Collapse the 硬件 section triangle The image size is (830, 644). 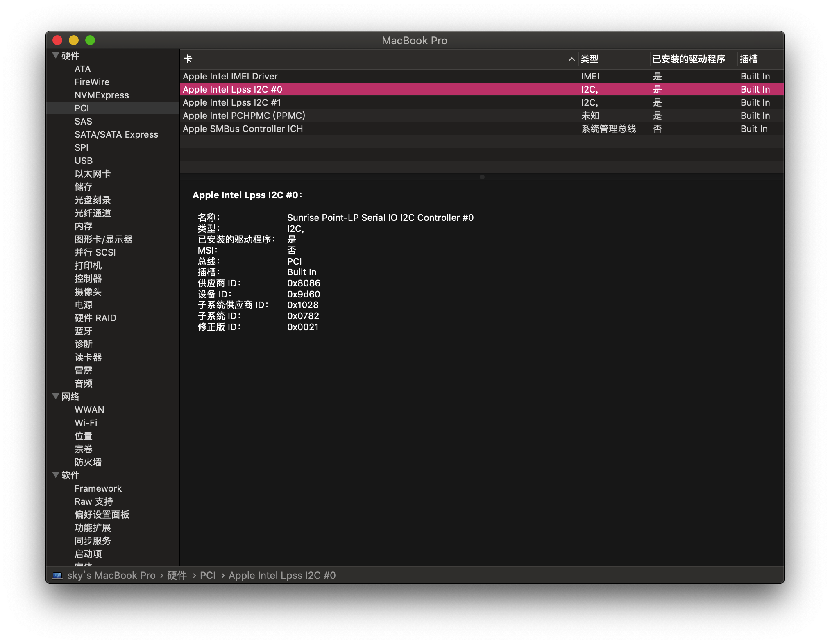pos(56,55)
